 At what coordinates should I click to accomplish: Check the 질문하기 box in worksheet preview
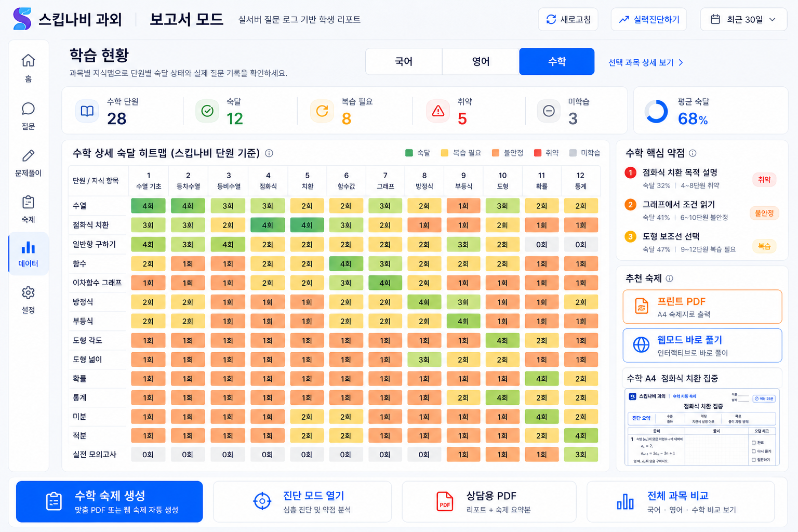tap(754, 460)
